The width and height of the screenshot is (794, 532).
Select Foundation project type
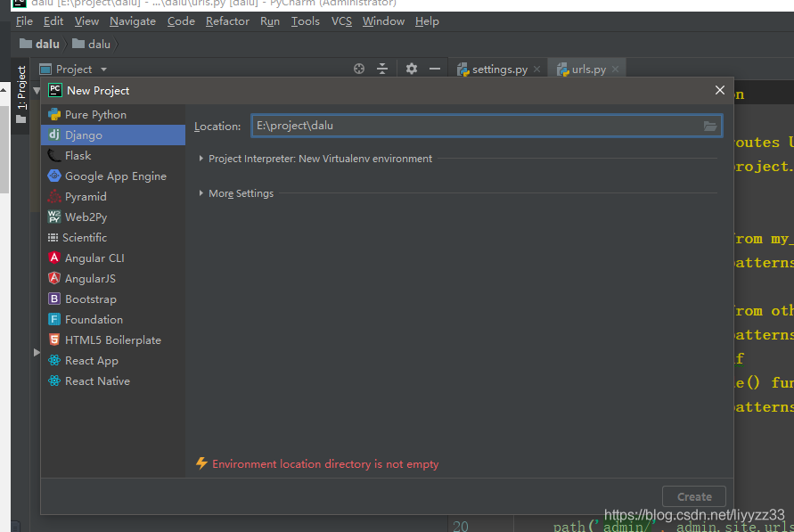[113, 320]
